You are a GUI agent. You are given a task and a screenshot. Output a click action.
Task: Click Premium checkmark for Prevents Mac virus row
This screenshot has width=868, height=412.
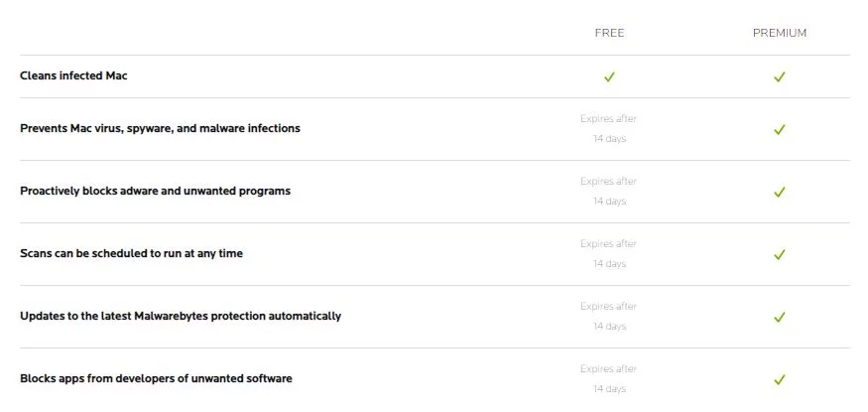(x=779, y=130)
